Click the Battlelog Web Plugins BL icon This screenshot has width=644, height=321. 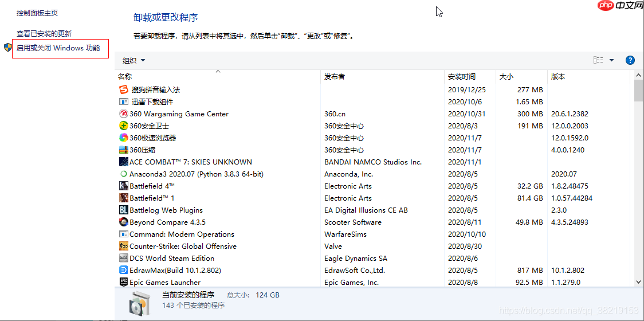pos(124,210)
